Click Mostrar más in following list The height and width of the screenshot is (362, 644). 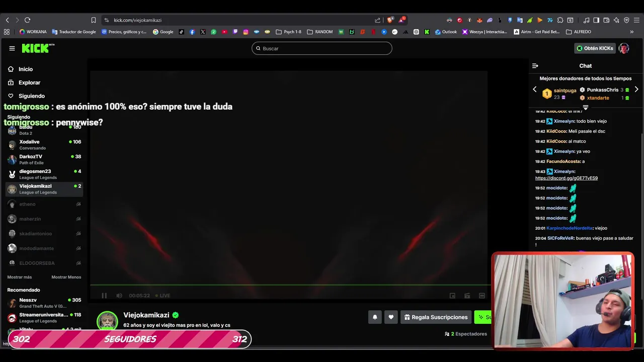point(20,277)
